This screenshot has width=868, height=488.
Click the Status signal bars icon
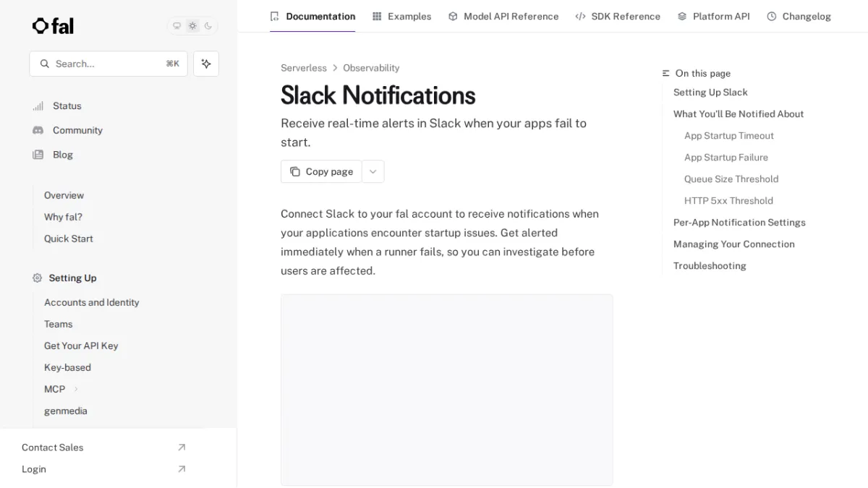click(x=38, y=106)
